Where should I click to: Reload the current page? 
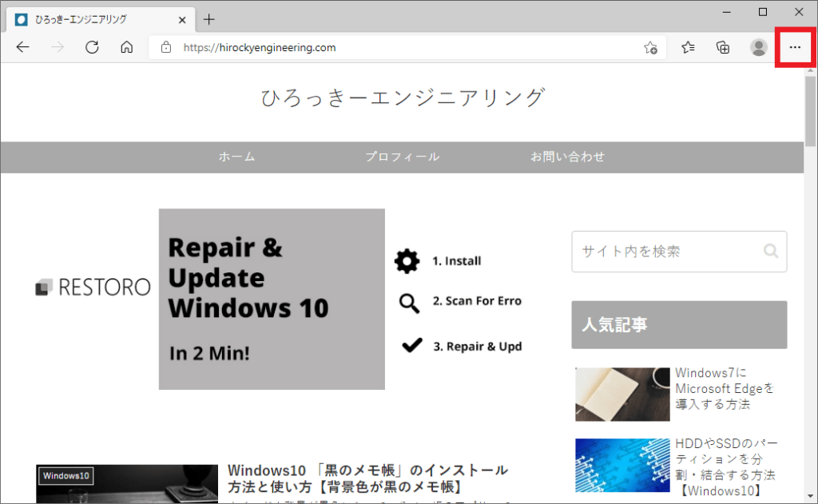point(92,47)
